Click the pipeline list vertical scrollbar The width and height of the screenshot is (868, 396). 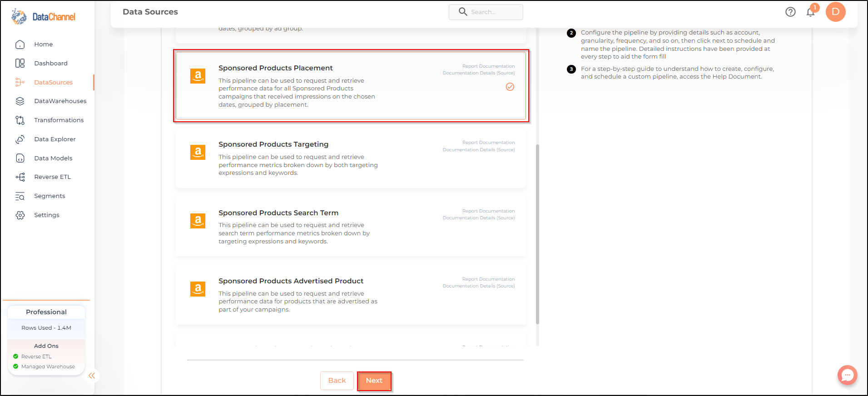coord(538,234)
